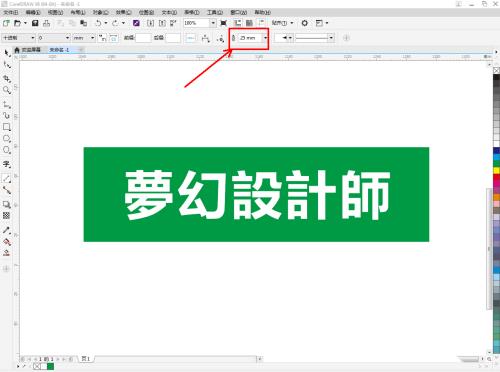Open the File menu

click(x=11, y=12)
